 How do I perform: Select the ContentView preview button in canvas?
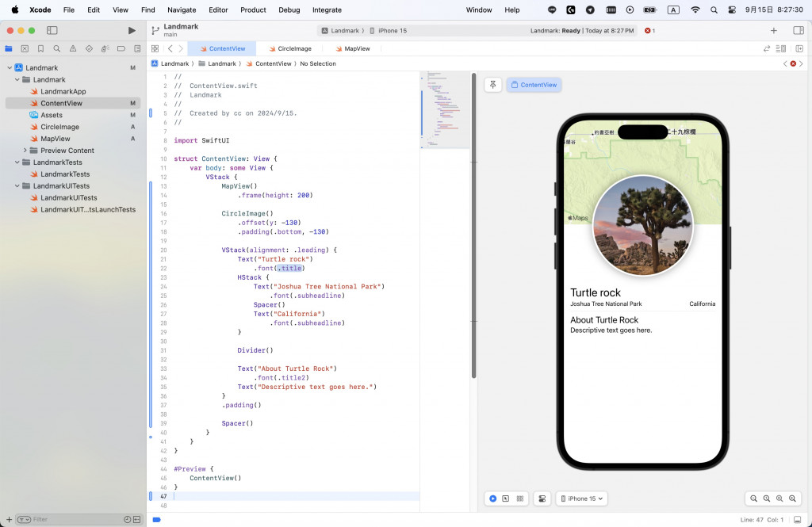coord(534,85)
